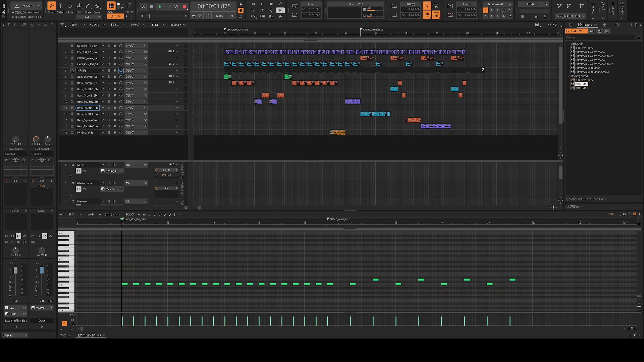
Task: Adjust the Master channel volume fader
Action: tap(42, 270)
